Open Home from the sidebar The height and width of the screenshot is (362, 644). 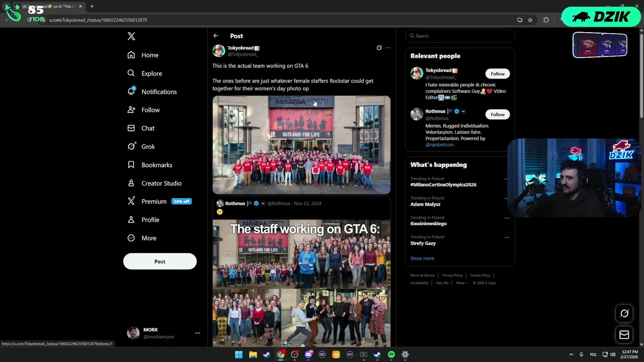(x=143, y=55)
